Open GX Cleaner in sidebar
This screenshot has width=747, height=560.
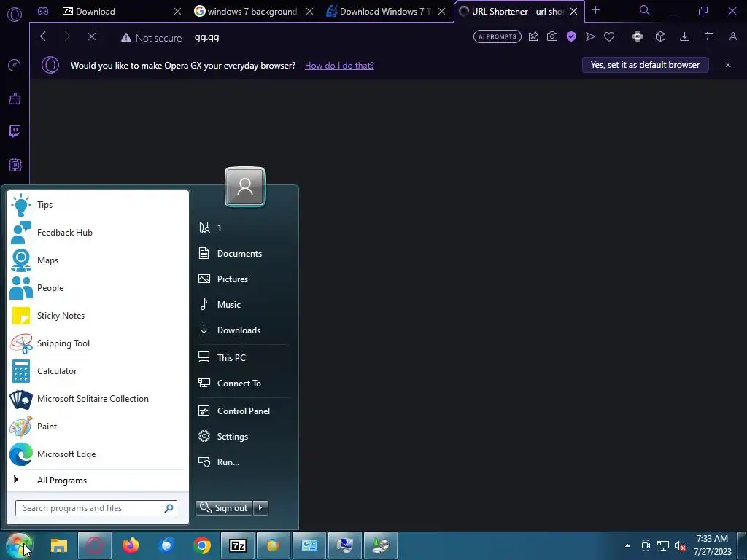coord(15,98)
